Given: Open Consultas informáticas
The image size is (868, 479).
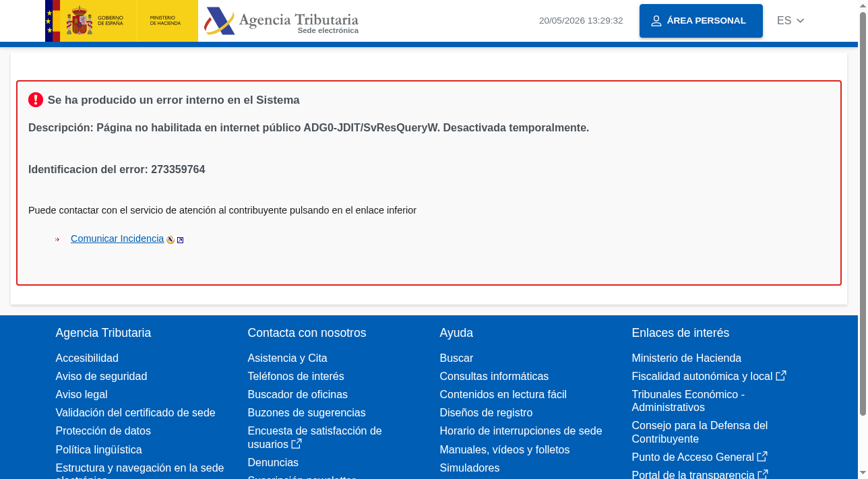Looking at the screenshot, I should (x=494, y=377).
